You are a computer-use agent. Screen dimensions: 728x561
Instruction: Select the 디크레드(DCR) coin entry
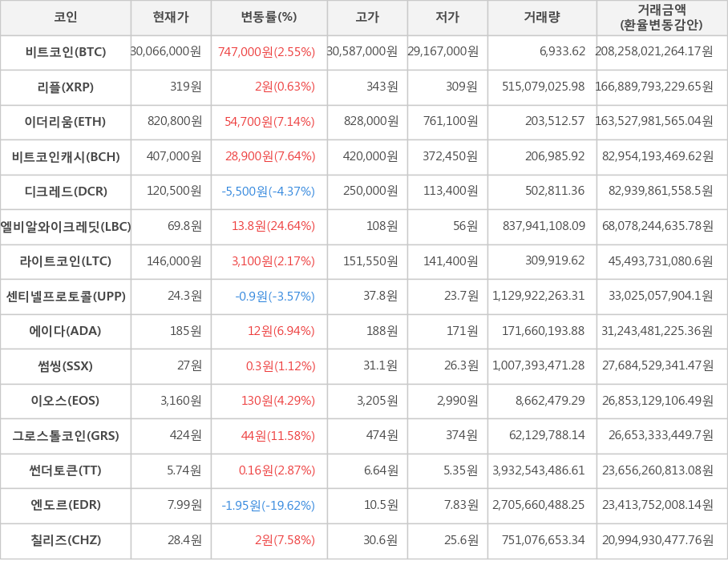tap(66, 192)
